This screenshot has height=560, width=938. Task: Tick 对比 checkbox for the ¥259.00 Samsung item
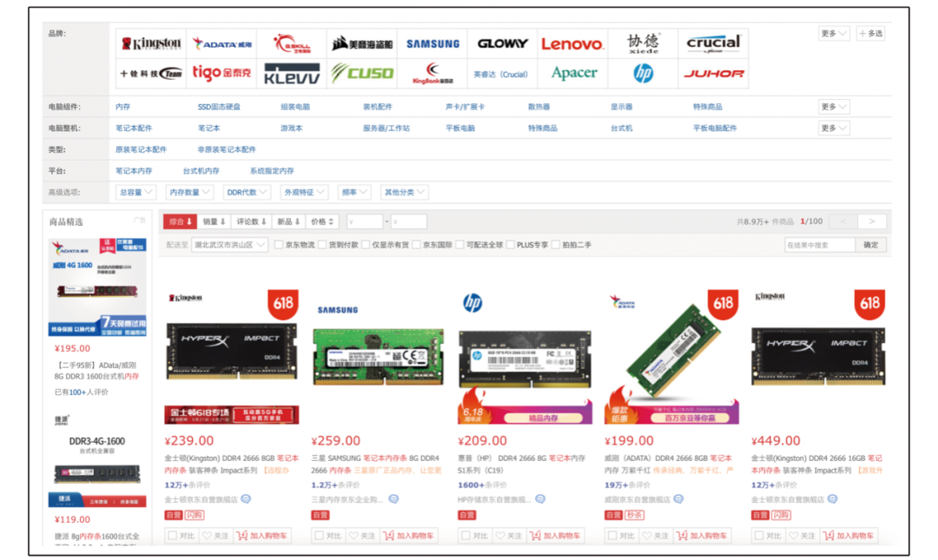point(319,536)
